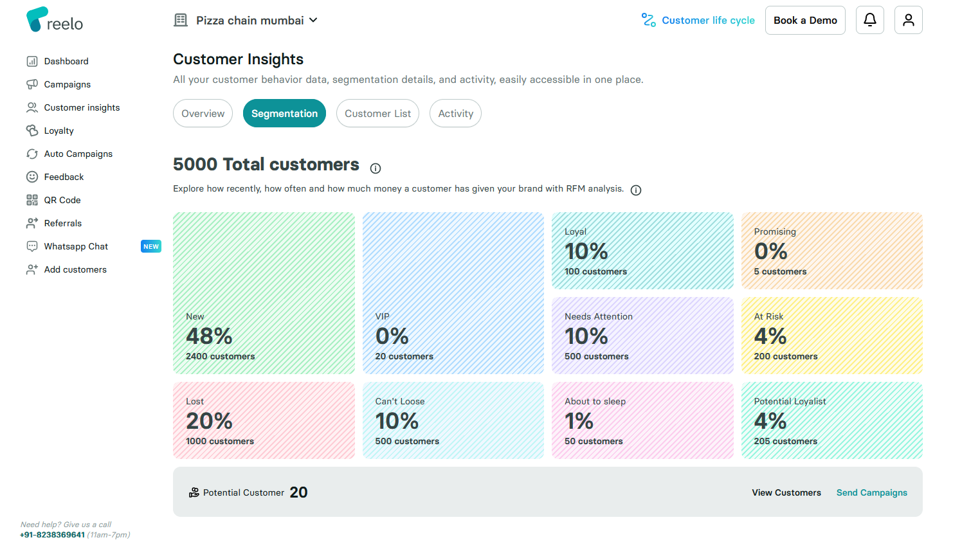Viewport: 980px width, 540px height.
Task: Open Referrals in the sidebar
Action: click(x=62, y=223)
